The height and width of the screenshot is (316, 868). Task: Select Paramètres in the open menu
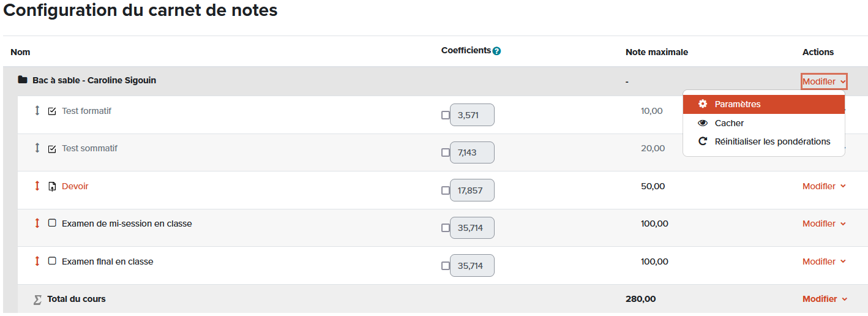pyautogui.click(x=738, y=104)
